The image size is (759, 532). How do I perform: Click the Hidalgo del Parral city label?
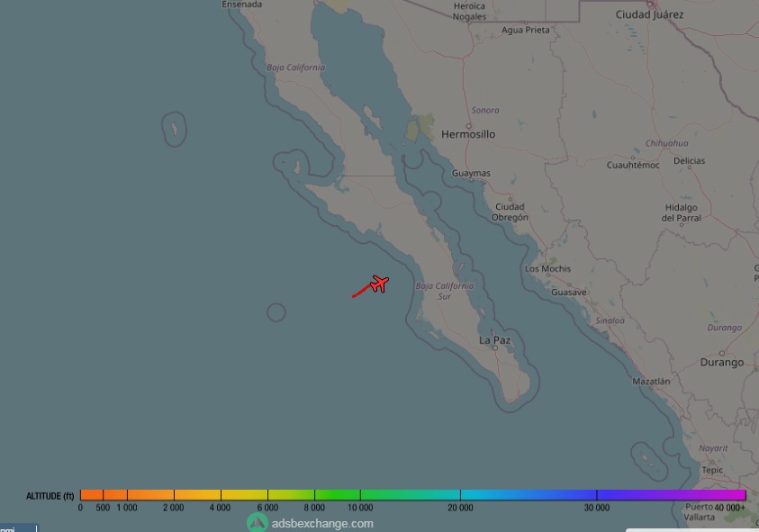point(681,212)
